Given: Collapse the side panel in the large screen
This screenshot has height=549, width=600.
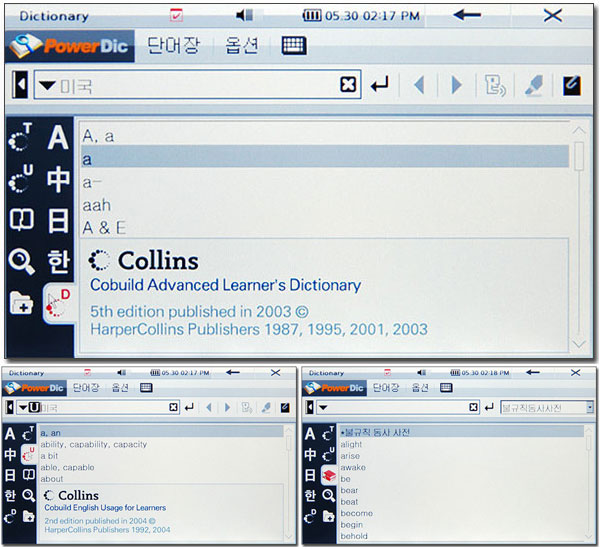Looking at the screenshot, I should 20,84.
